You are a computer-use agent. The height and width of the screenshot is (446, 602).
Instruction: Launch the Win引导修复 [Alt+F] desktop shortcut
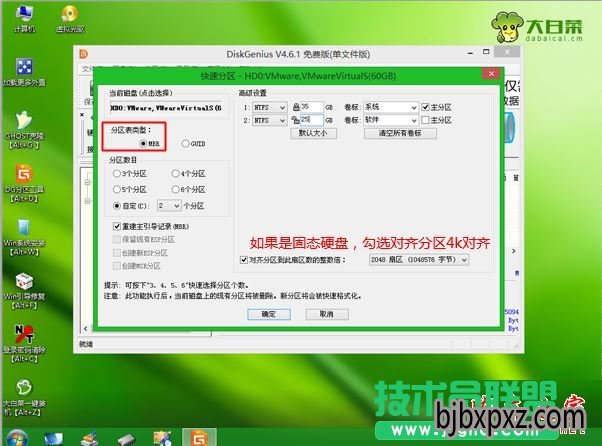pos(24,291)
